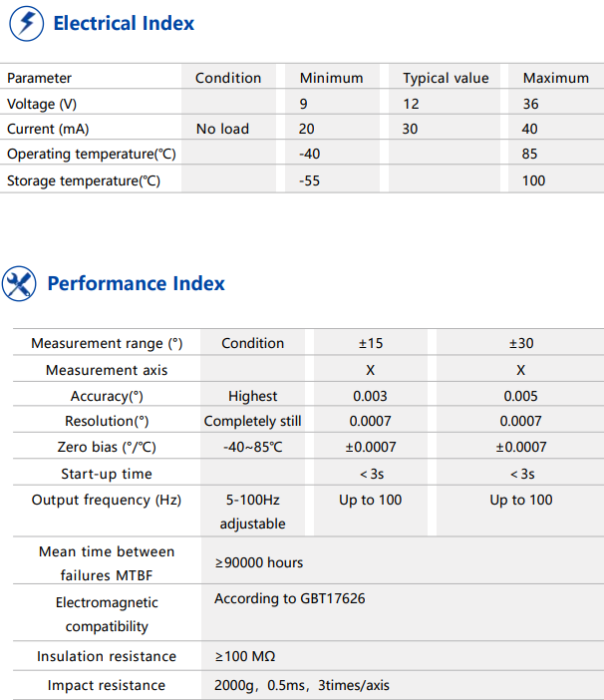
Task: Click the wrench and screwdriver Performance icon
Action: (x=19, y=284)
